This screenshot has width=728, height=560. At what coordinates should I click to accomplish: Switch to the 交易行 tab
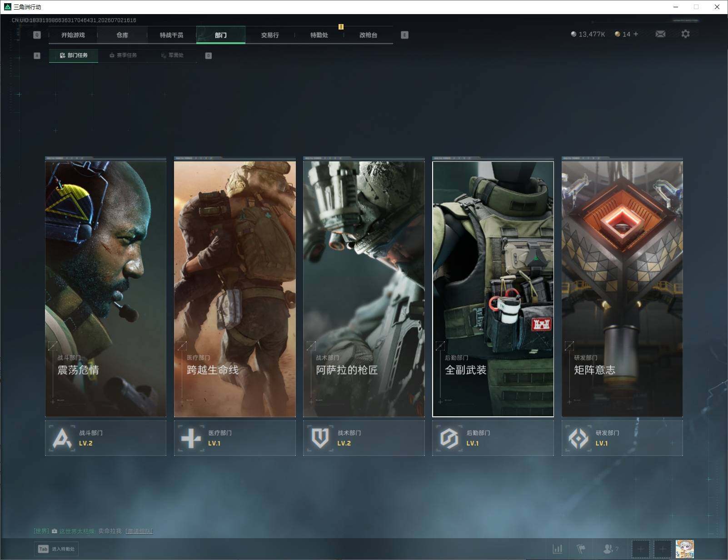click(270, 35)
